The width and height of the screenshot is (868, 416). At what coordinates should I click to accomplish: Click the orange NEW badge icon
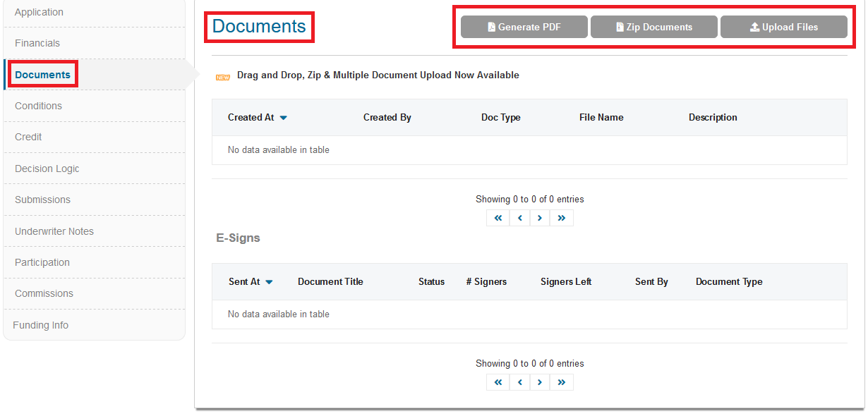tap(223, 77)
